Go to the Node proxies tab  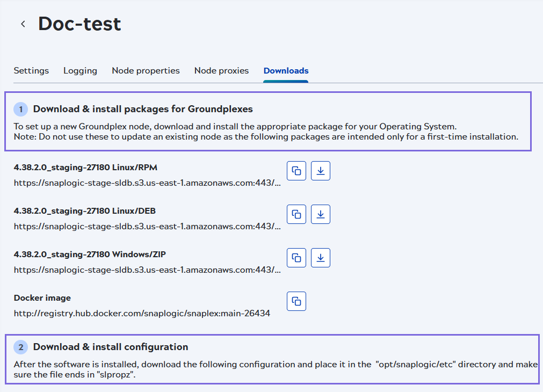click(x=221, y=71)
